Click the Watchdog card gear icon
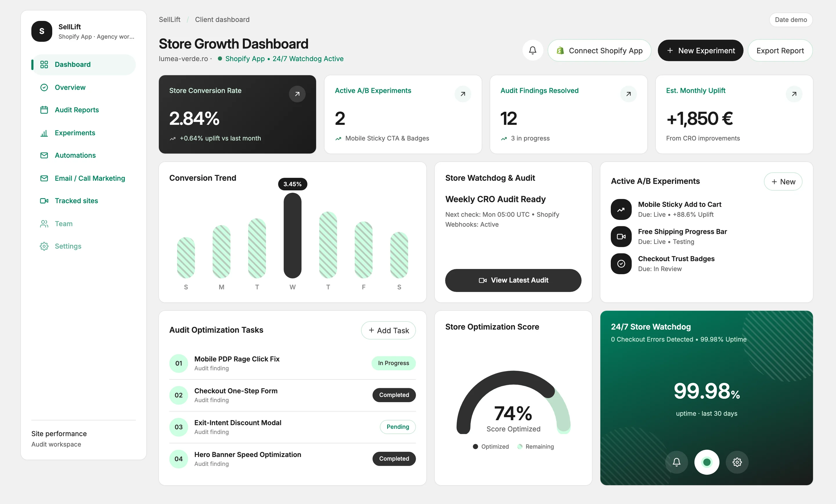Image resolution: width=836 pixels, height=504 pixels. (x=737, y=462)
